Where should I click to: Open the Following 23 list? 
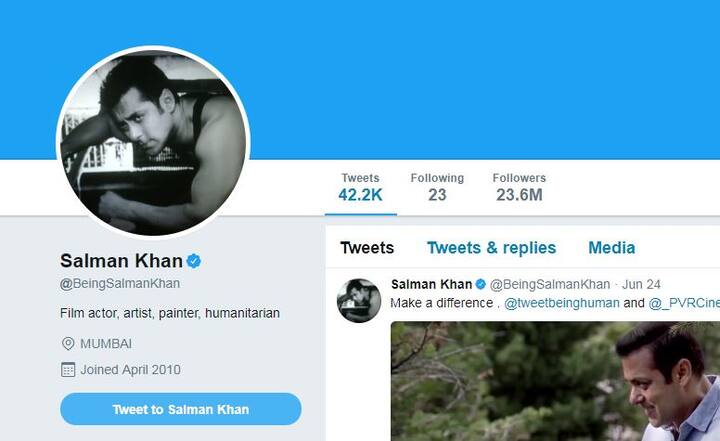click(437, 188)
